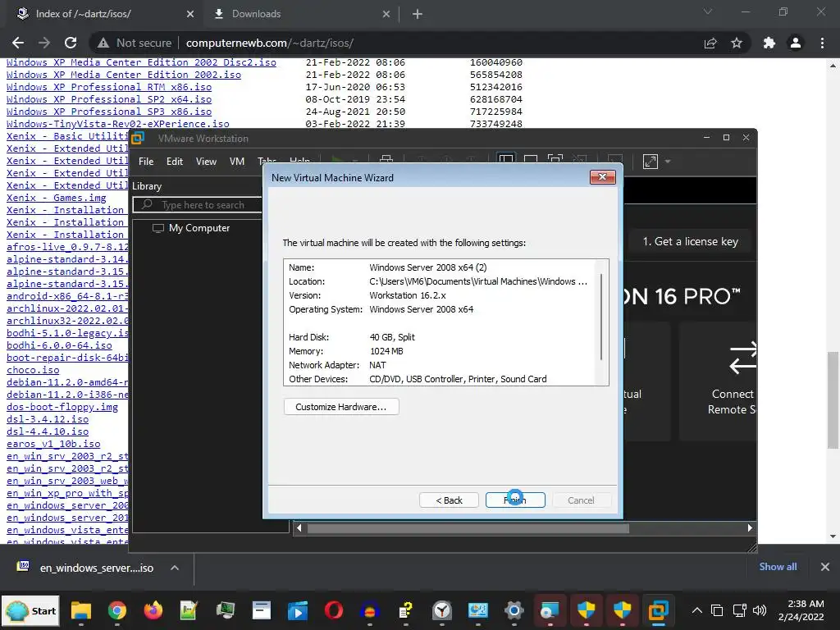The height and width of the screenshot is (630, 840).
Task: Focus the Library search field
Action: pyautogui.click(x=197, y=204)
